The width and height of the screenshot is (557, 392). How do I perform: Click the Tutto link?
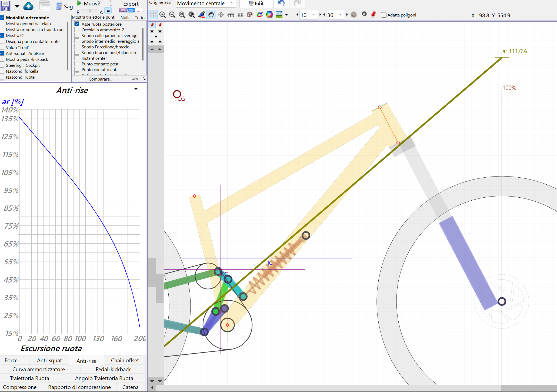140,18
